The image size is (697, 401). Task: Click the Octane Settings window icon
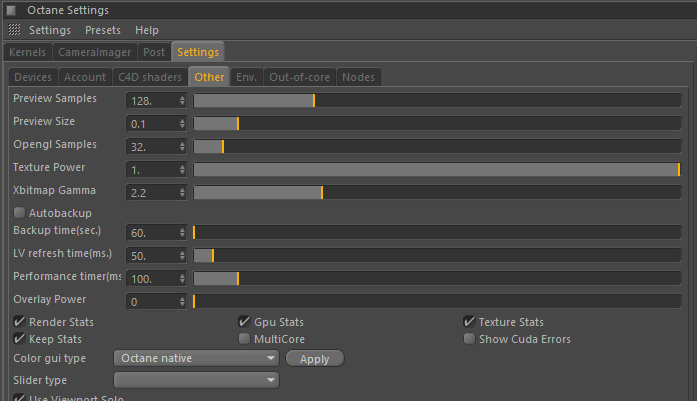tap(11, 10)
